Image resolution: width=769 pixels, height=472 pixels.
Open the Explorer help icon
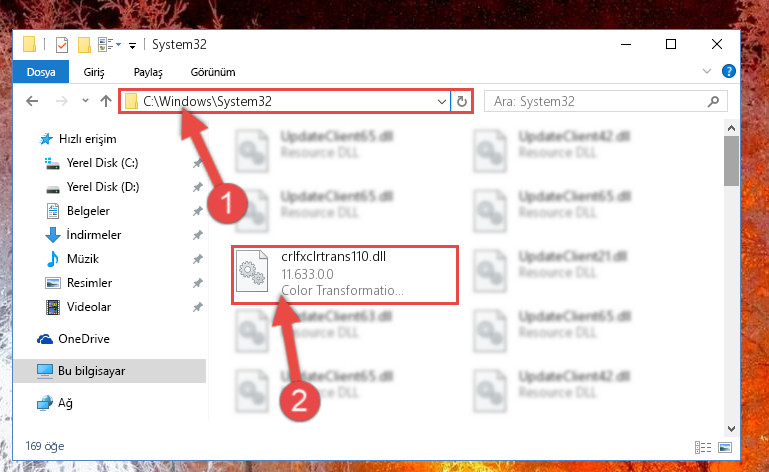[x=728, y=72]
